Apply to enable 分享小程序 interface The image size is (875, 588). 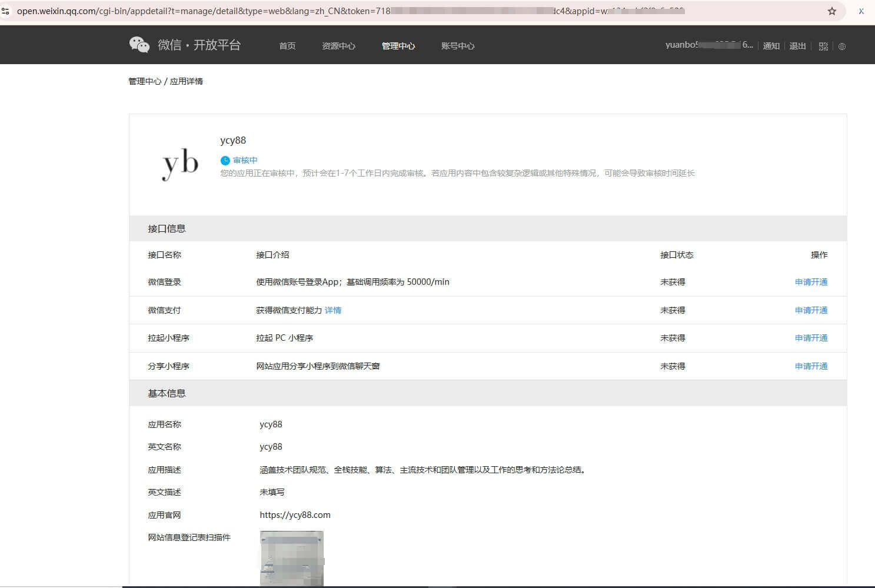coord(811,366)
